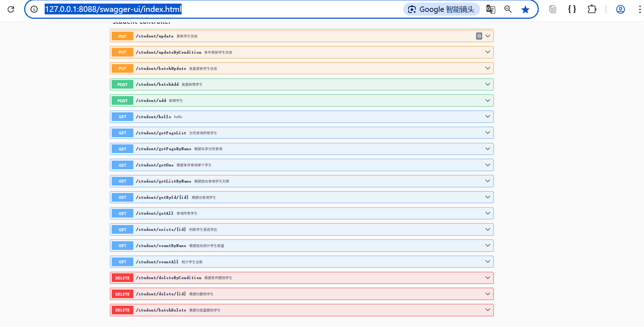Open the /student/getById/{id} endpoint path
Screen dimensions: 644x327
tap(162, 197)
